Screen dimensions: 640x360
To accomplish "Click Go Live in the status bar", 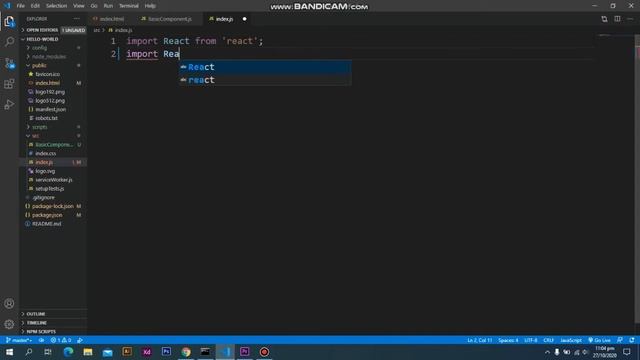I will tap(600, 340).
